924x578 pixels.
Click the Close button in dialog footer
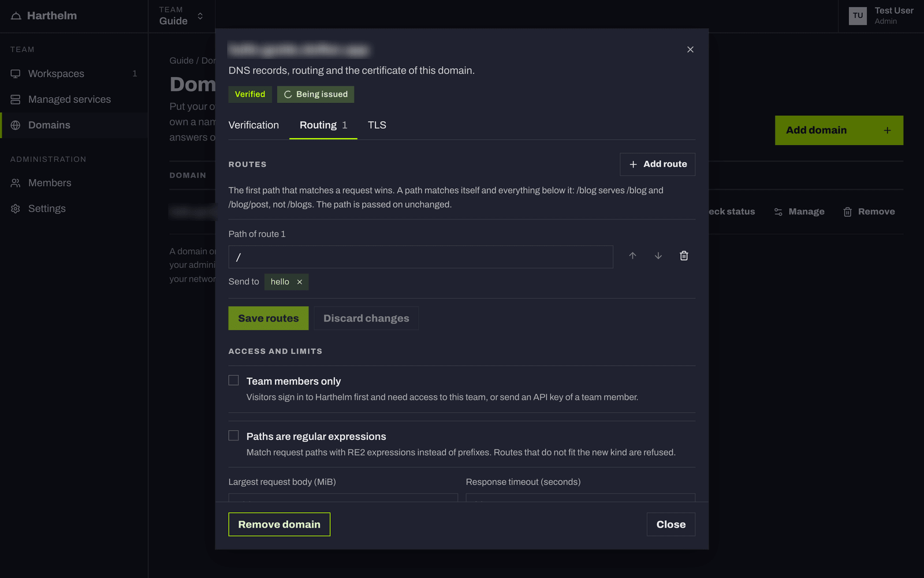point(671,524)
